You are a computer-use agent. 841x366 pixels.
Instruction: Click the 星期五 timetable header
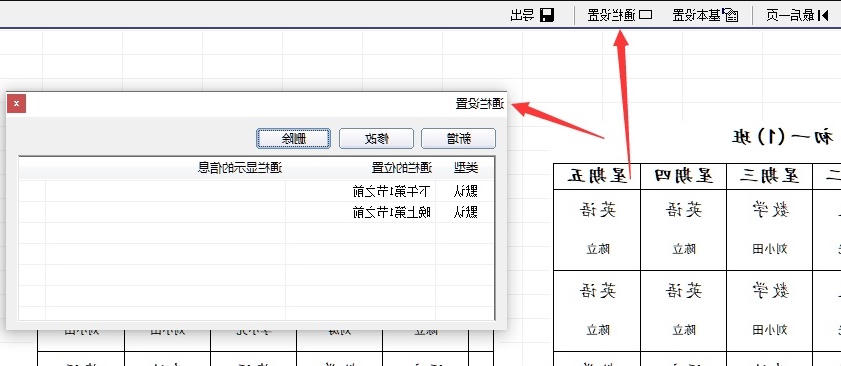coord(597,177)
